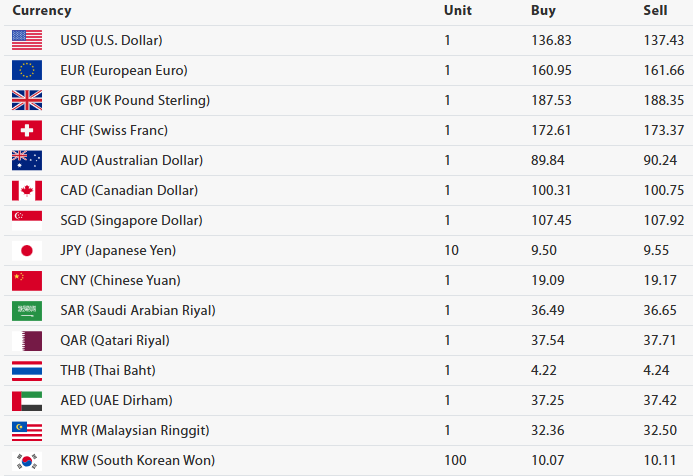The width and height of the screenshot is (693, 476).
Task: Click the United States flag icon
Action: pos(27,40)
